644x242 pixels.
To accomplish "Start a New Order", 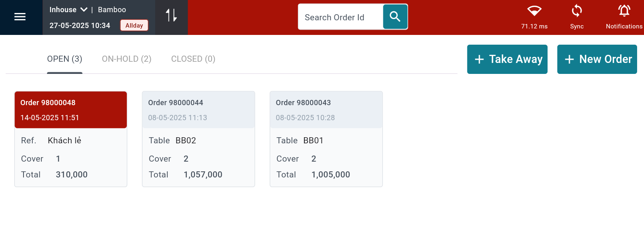I will (605, 59).
